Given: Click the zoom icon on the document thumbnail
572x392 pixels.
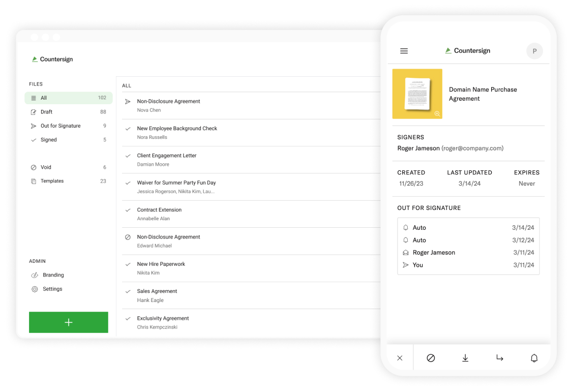Looking at the screenshot, I should click(x=437, y=115).
